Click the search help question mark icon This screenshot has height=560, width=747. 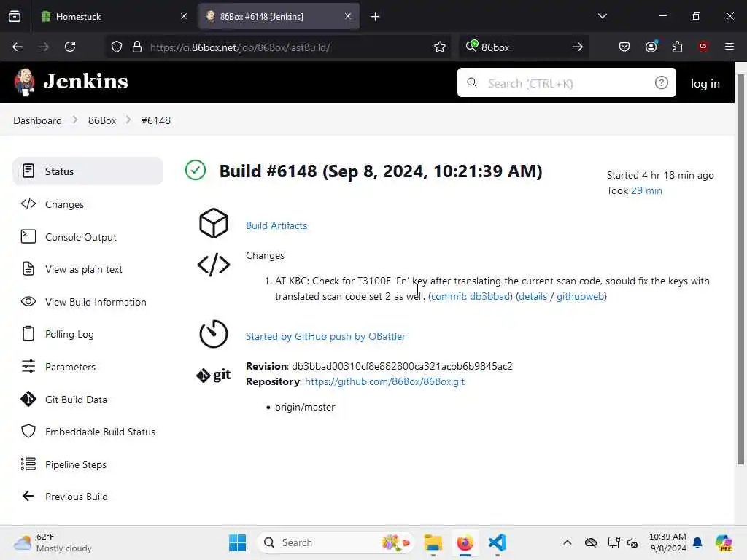click(x=661, y=83)
